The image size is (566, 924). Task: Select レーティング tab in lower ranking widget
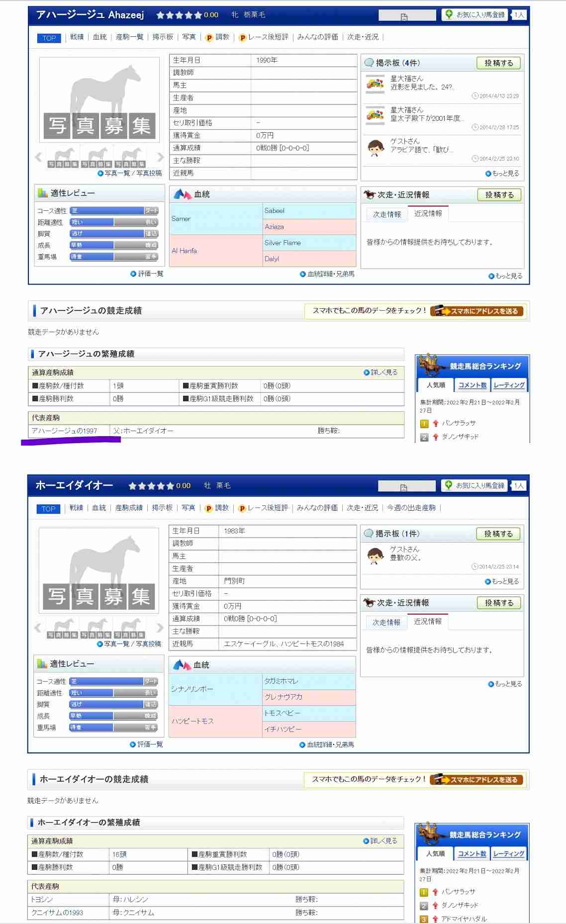[x=508, y=853]
